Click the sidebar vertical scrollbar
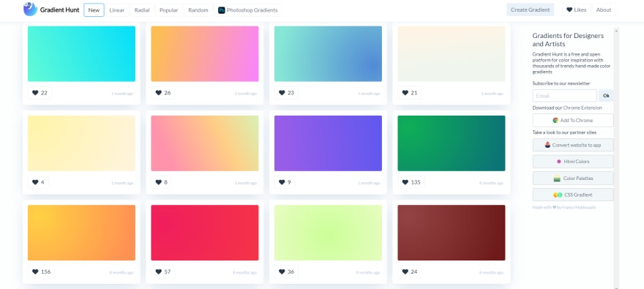The image size is (644, 289). (x=616, y=158)
